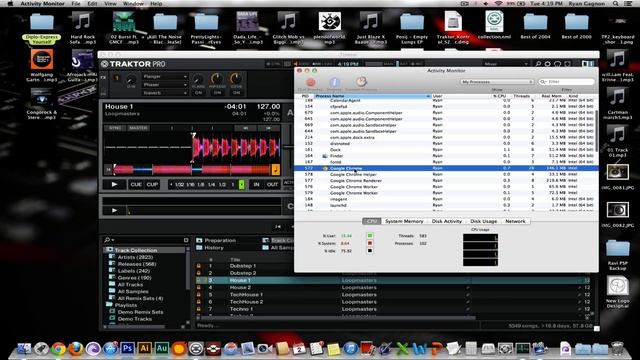Screen dimensions: 640x360
Task: Jump to track start on the deck A stripe
Action: 108,169
